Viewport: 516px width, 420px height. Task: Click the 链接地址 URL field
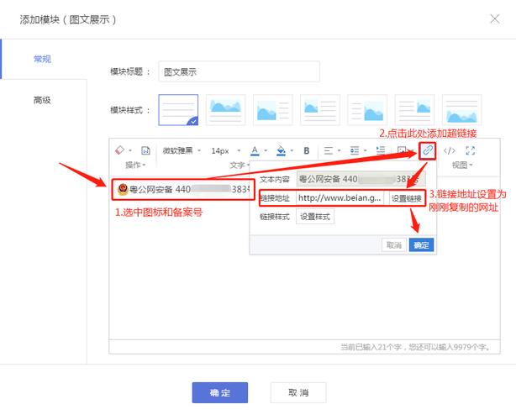(340, 198)
